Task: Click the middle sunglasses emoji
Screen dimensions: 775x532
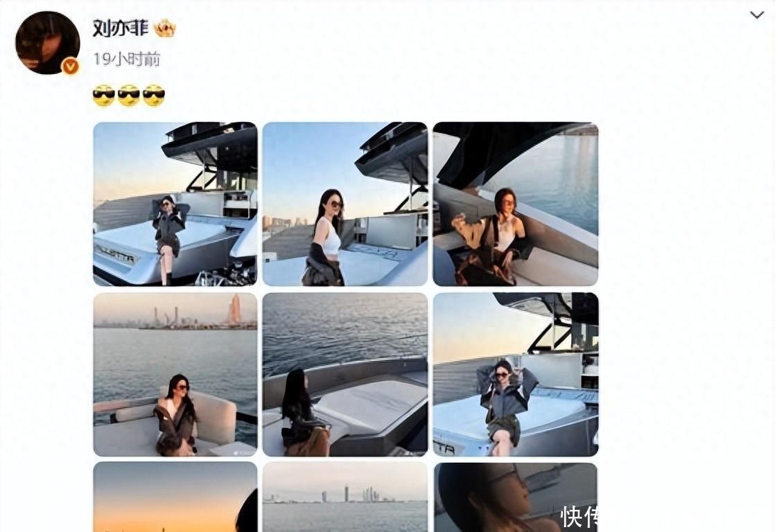Action: [x=128, y=96]
